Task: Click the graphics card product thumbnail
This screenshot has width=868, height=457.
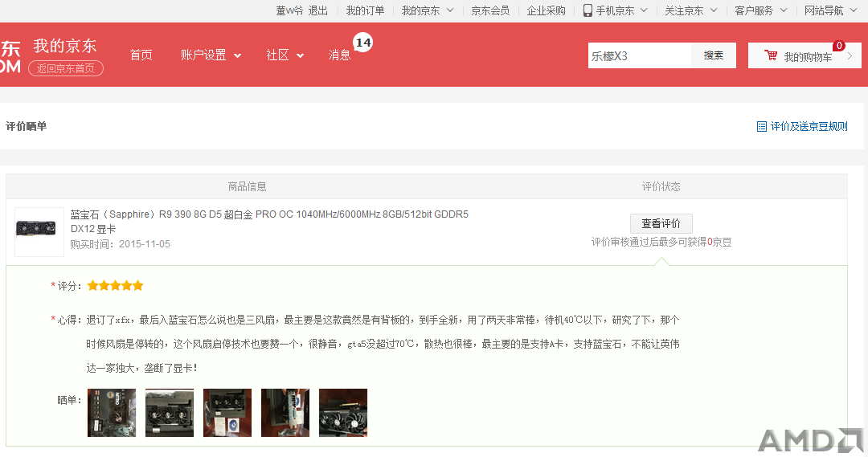Action: (39, 231)
